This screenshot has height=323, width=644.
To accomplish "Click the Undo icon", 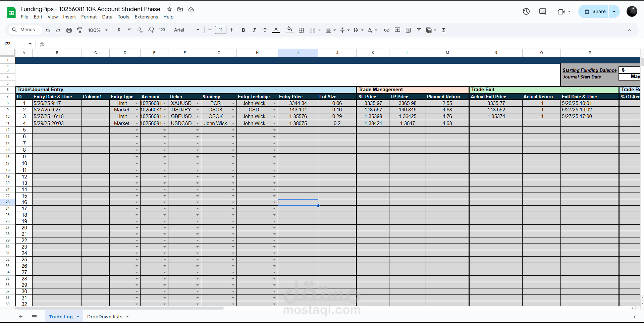I will tap(48, 30).
